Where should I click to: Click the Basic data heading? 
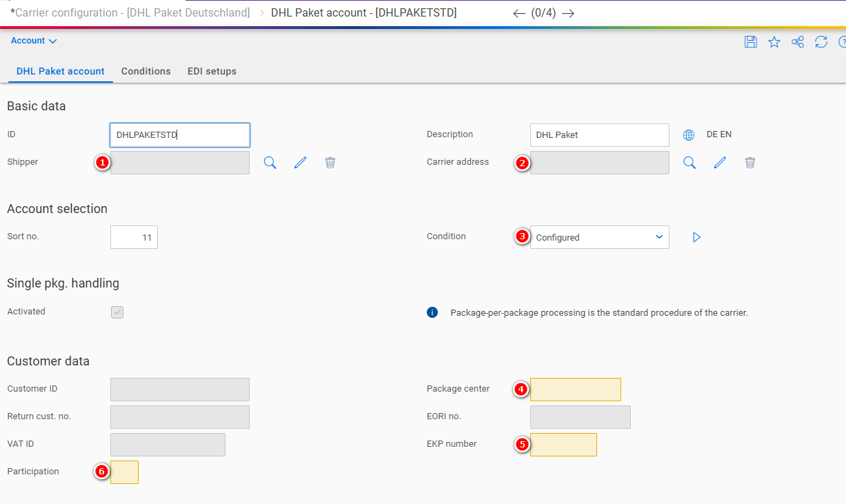click(37, 106)
